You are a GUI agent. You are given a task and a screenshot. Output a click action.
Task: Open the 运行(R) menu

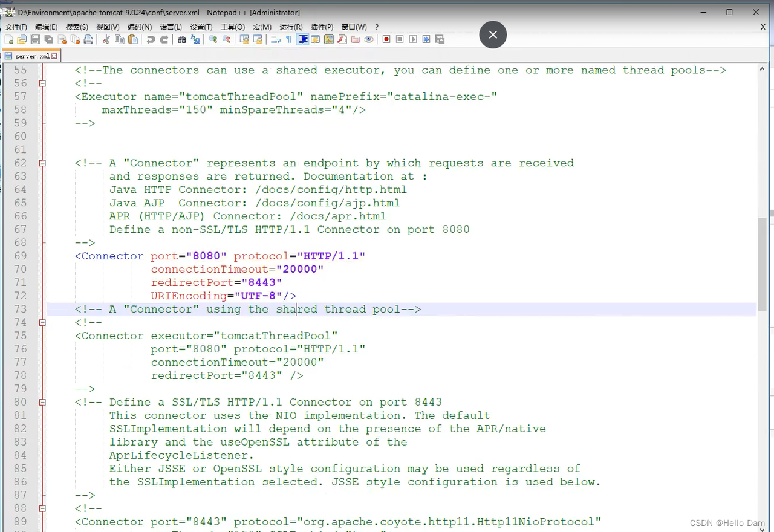pos(291,27)
